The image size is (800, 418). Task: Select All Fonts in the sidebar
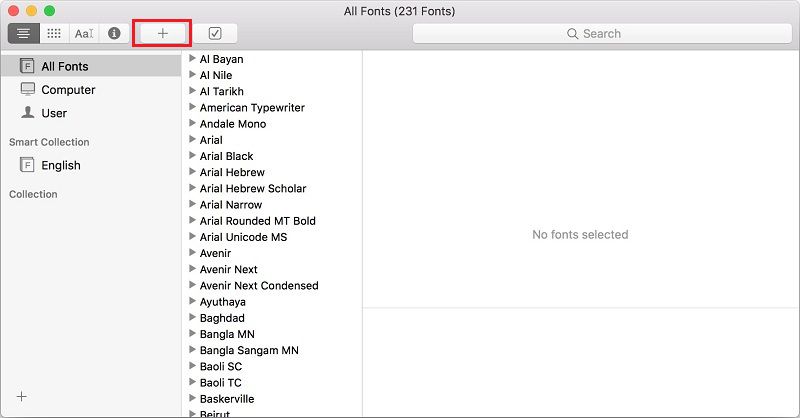click(64, 67)
